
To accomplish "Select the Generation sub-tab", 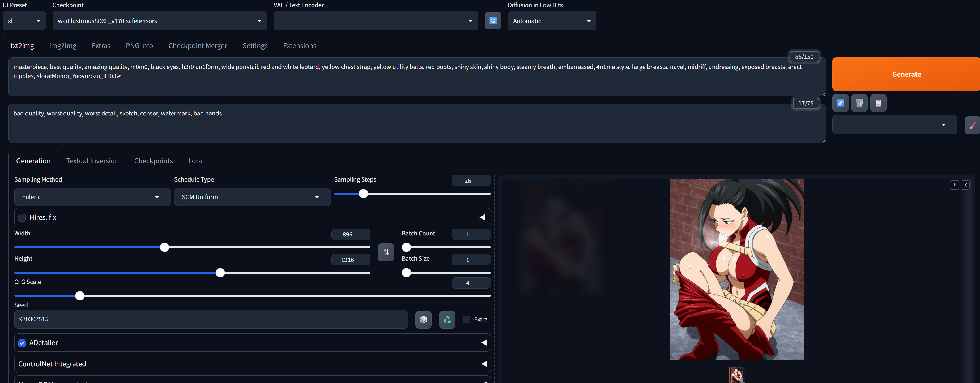I will (x=33, y=161).
